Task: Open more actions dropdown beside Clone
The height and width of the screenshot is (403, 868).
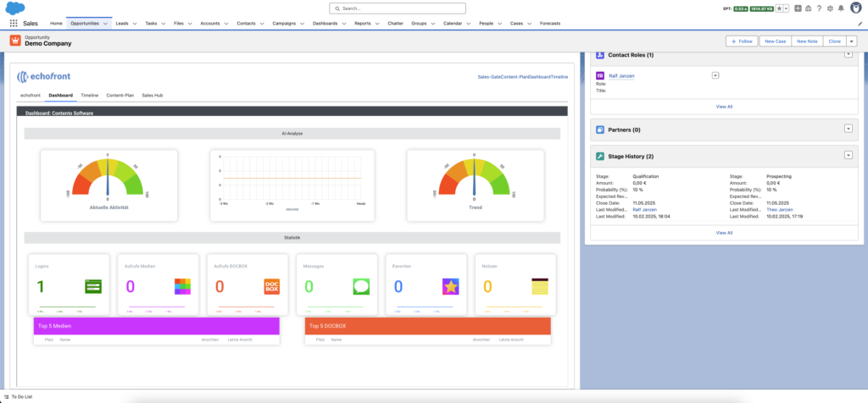Action: pos(852,41)
